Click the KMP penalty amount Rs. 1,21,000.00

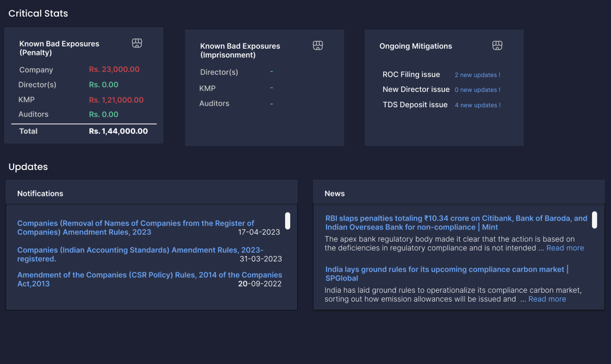click(116, 100)
